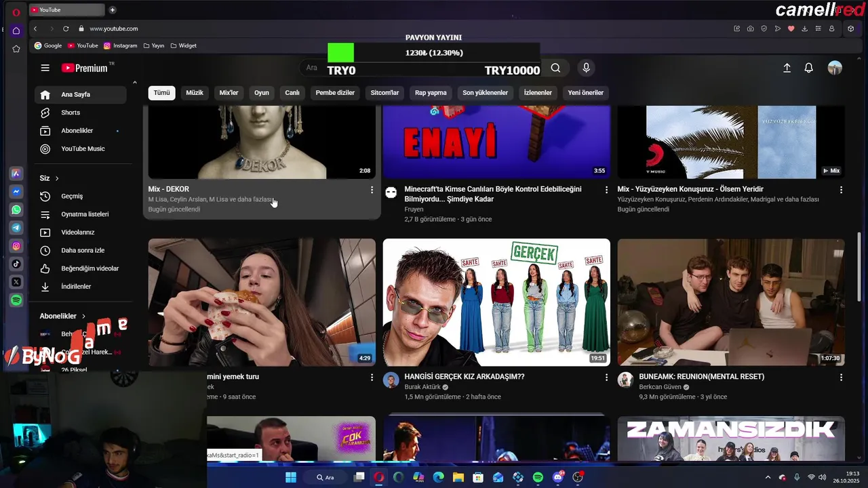
Task: Open Spotify in the Opera sidebar
Action: coord(16,300)
